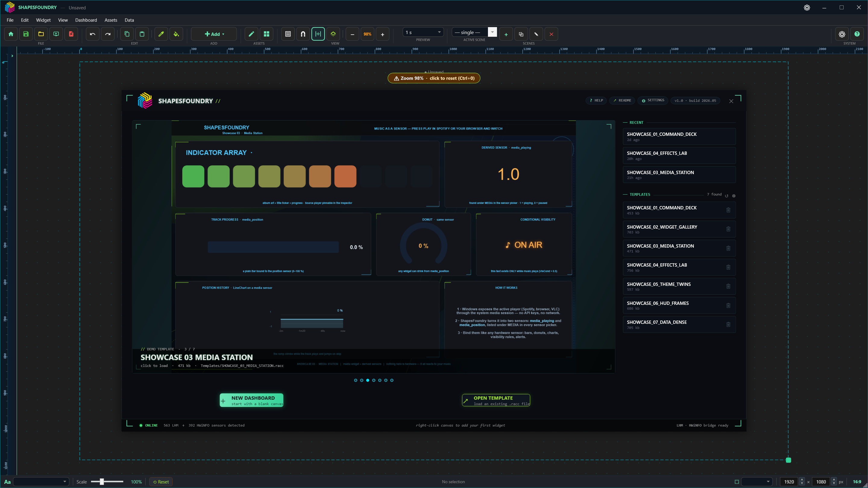Delete the scene with red X icon

551,34
